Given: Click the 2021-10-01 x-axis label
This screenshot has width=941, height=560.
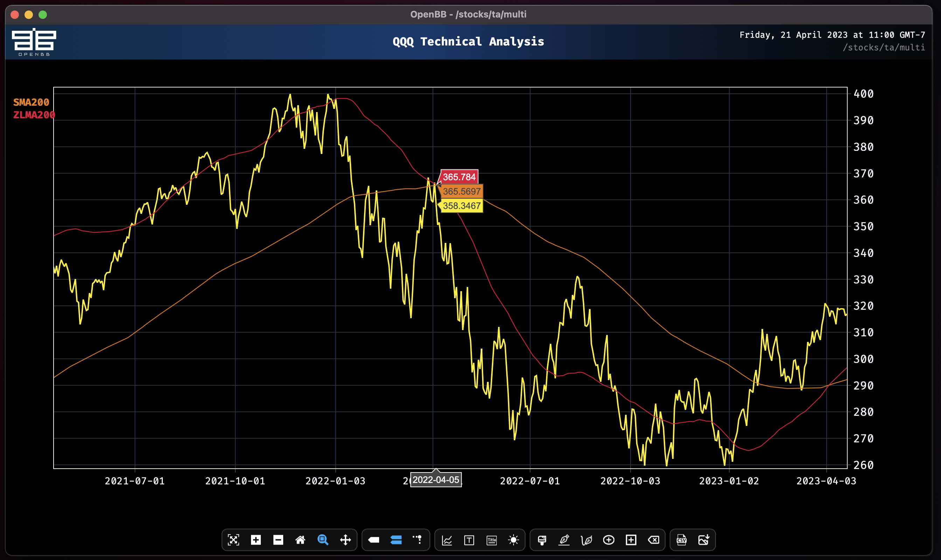Looking at the screenshot, I should 235,481.
